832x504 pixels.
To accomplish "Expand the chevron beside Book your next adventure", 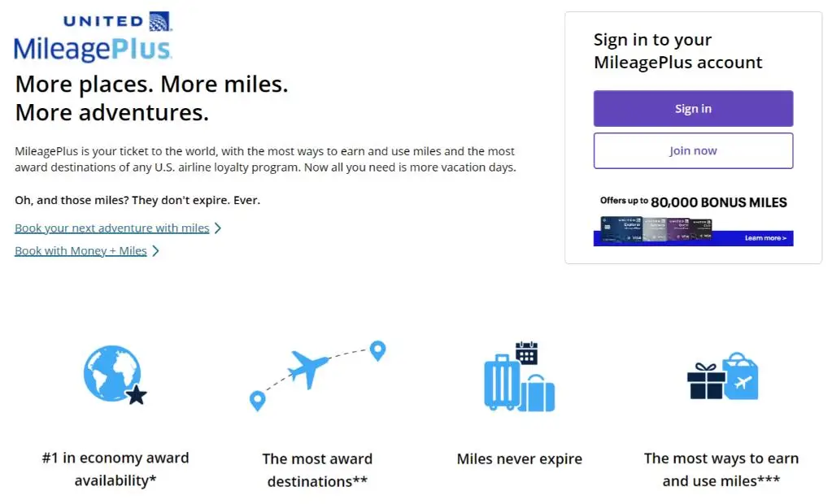I will click(x=216, y=228).
